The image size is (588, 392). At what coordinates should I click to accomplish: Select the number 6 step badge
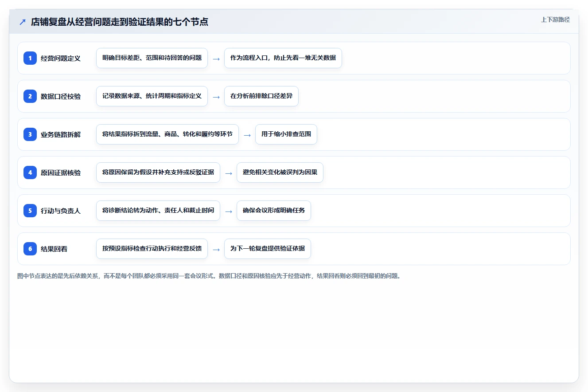tap(30, 249)
